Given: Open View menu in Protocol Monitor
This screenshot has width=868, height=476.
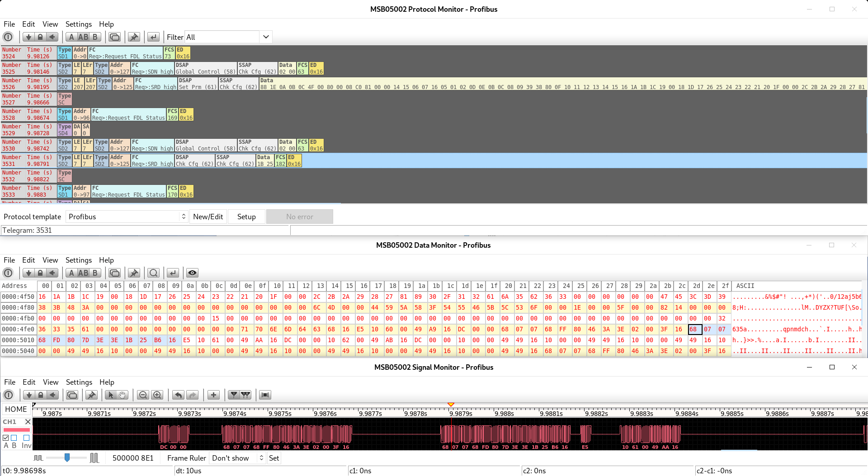Looking at the screenshot, I should point(50,24).
